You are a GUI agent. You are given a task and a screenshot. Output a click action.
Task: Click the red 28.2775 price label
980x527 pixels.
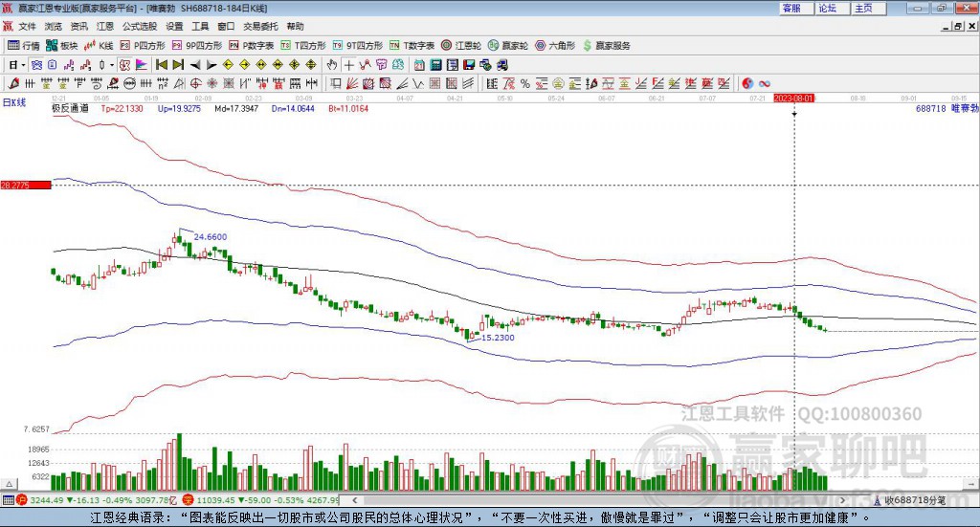click(26, 185)
